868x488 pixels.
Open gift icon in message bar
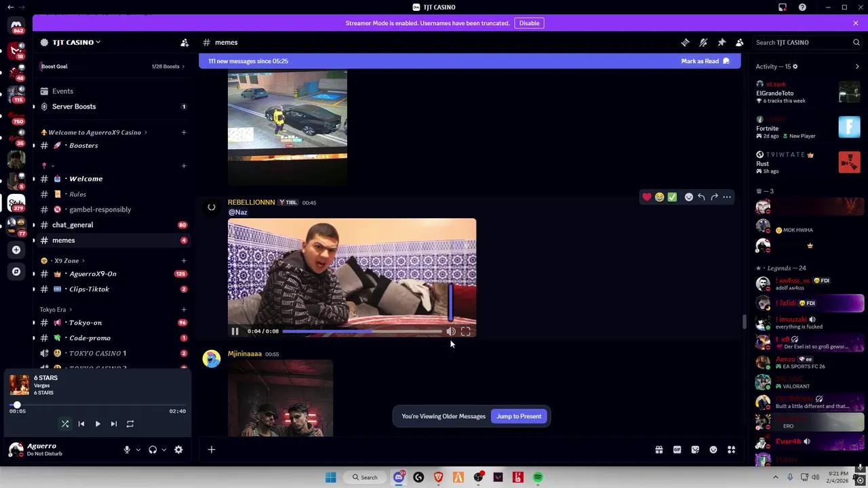[659, 449]
